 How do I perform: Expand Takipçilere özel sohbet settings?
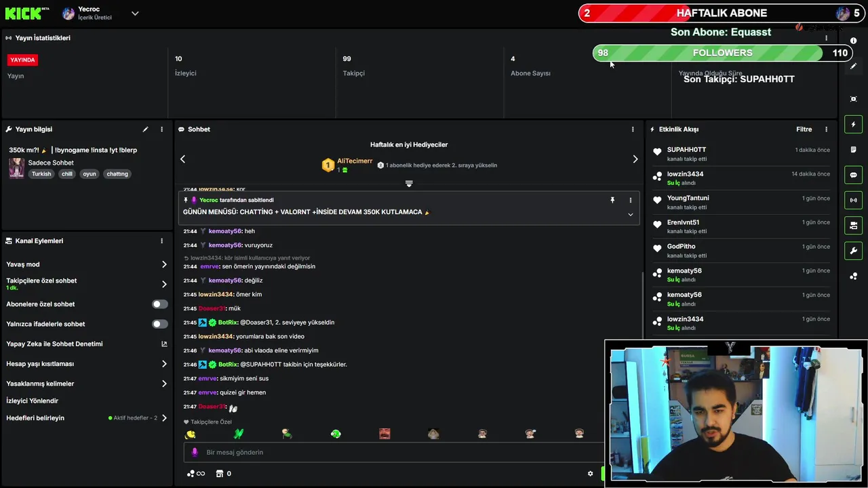164,284
